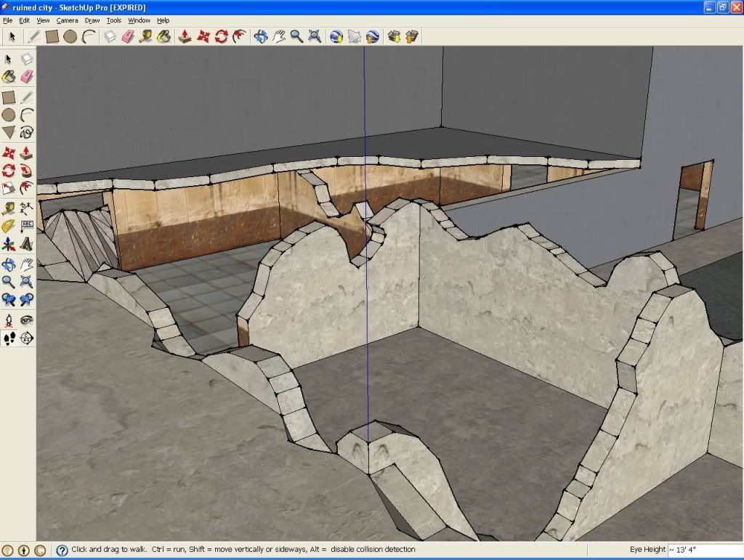
Task: Open the Camera menu
Action: coord(68,20)
